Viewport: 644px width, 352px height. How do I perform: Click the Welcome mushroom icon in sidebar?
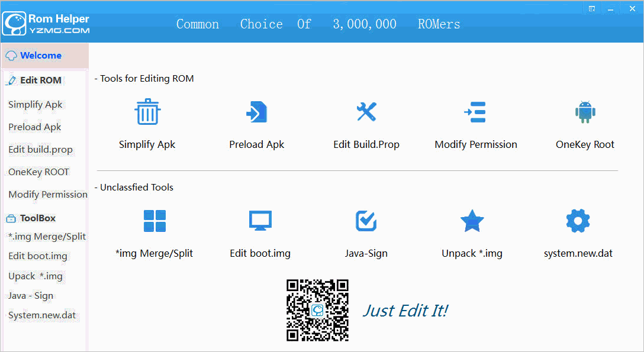click(x=11, y=56)
